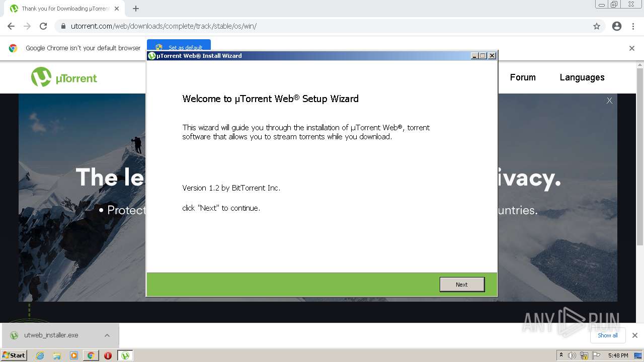Open the Languages menu on the site
Screen dimensions: 644x362
(x=582, y=77)
